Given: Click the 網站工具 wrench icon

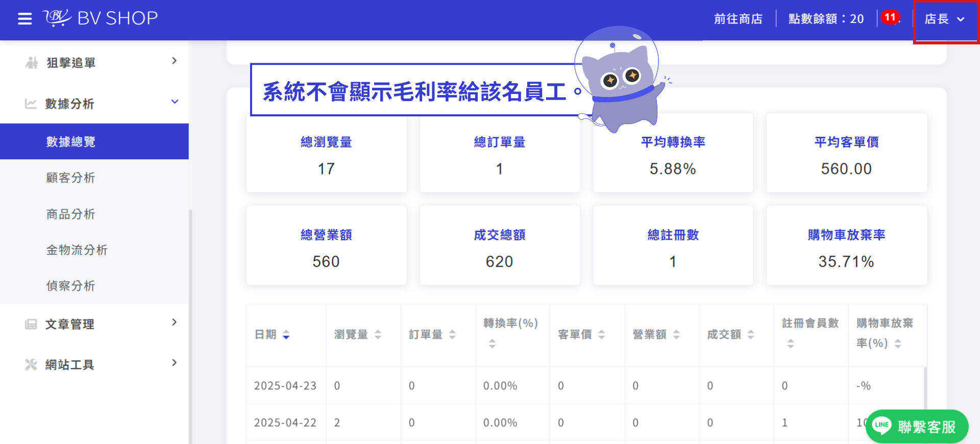Looking at the screenshot, I should pos(31,364).
